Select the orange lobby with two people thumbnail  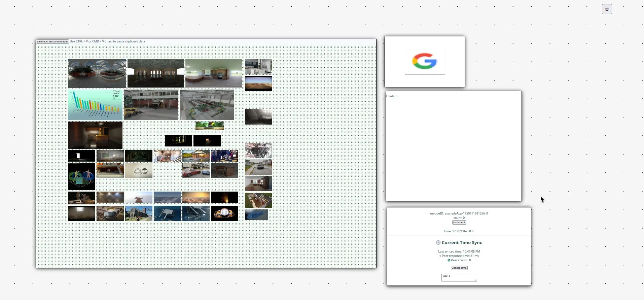click(x=110, y=170)
